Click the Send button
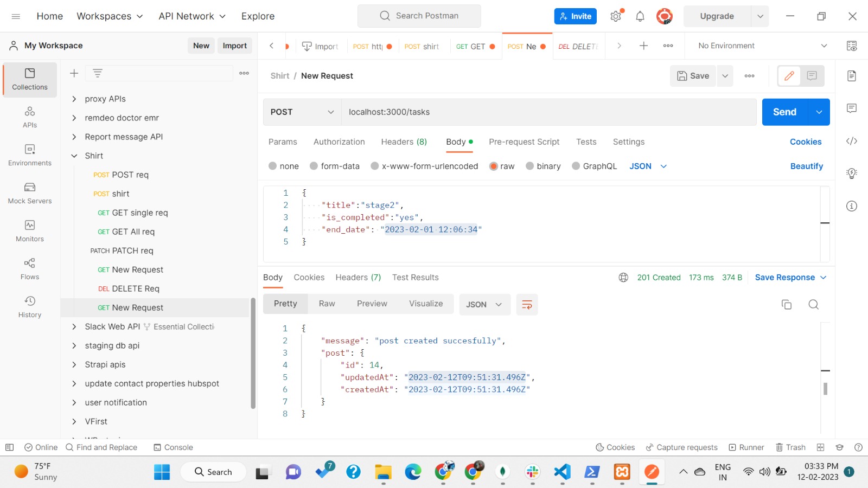Screen dimensions: 868x488 click(785, 112)
